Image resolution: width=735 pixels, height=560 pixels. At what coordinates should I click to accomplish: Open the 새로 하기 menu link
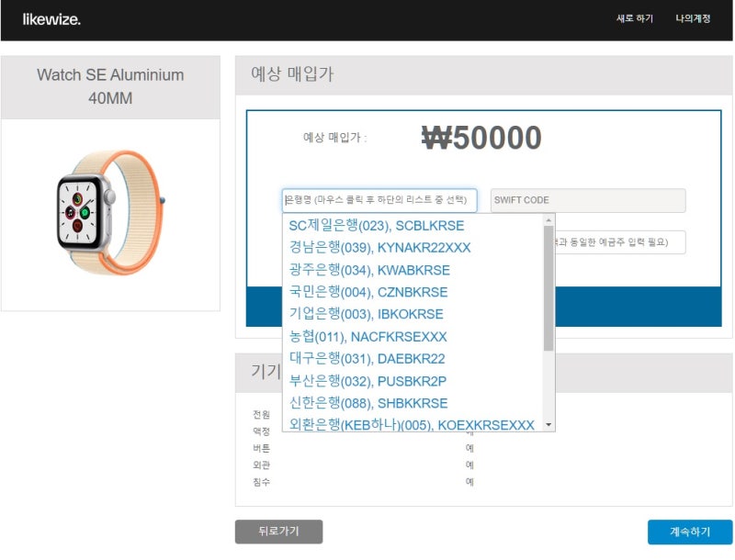(x=635, y=18)
